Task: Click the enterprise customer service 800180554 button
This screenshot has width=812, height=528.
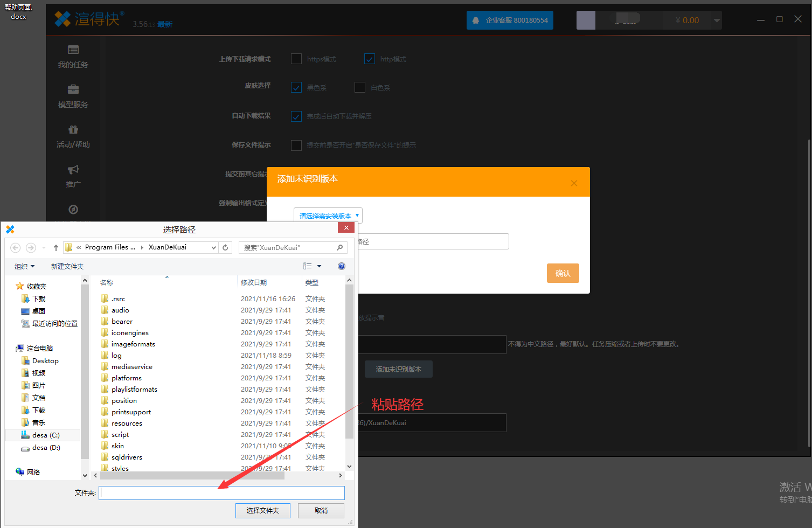Action: click(510, 20)
